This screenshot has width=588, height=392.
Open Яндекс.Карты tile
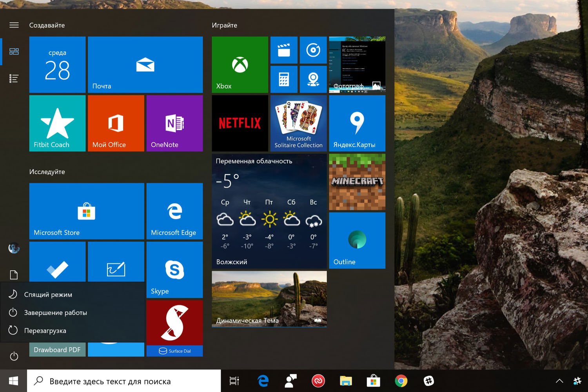pyautogui.click(x=357, y=123)
